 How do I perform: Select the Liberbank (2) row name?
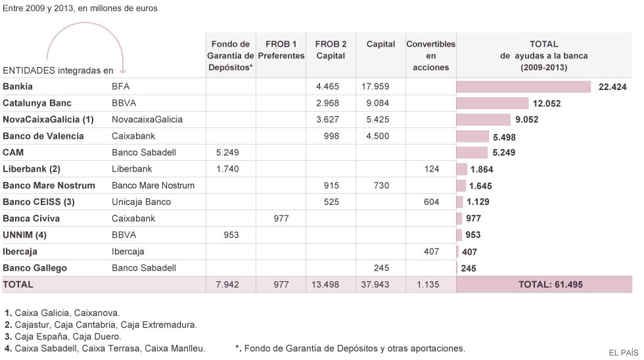click(32, 169)
